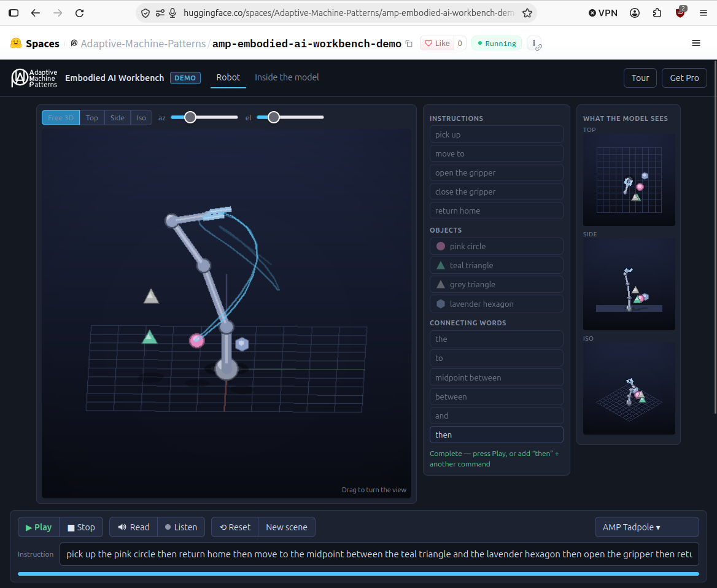
Task: Add the lavender hexagon object
Action: click(496, 304)
